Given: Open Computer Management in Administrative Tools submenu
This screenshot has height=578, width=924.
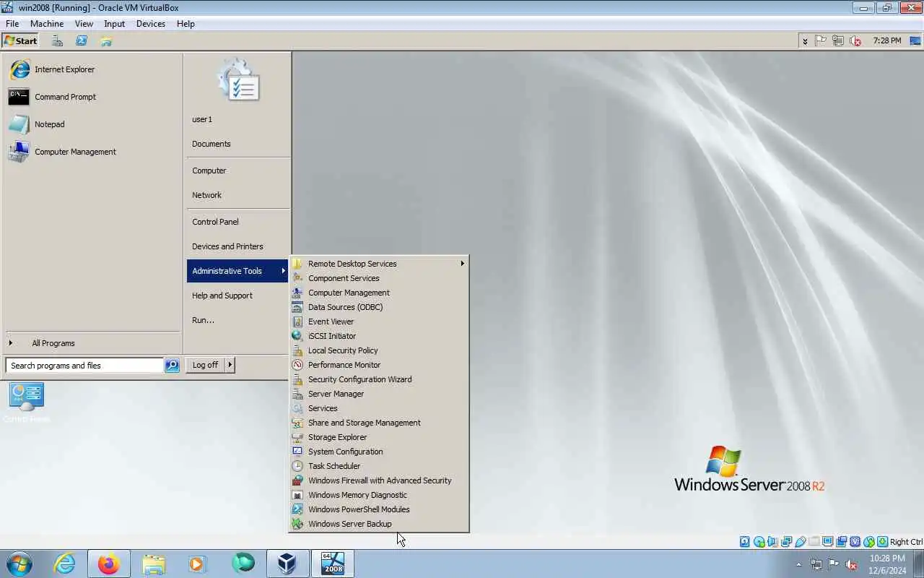Looking at the screenshot, I should point(378,293).
